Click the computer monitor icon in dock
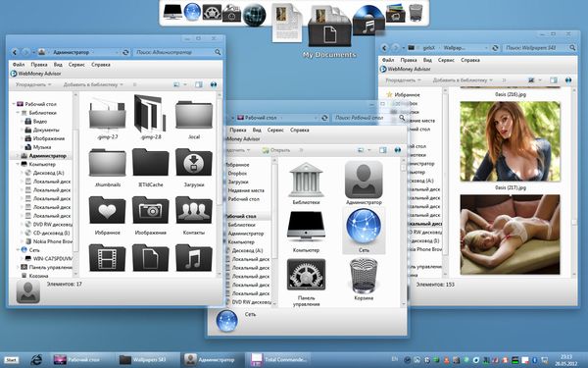588x368 pixels. 172,12
